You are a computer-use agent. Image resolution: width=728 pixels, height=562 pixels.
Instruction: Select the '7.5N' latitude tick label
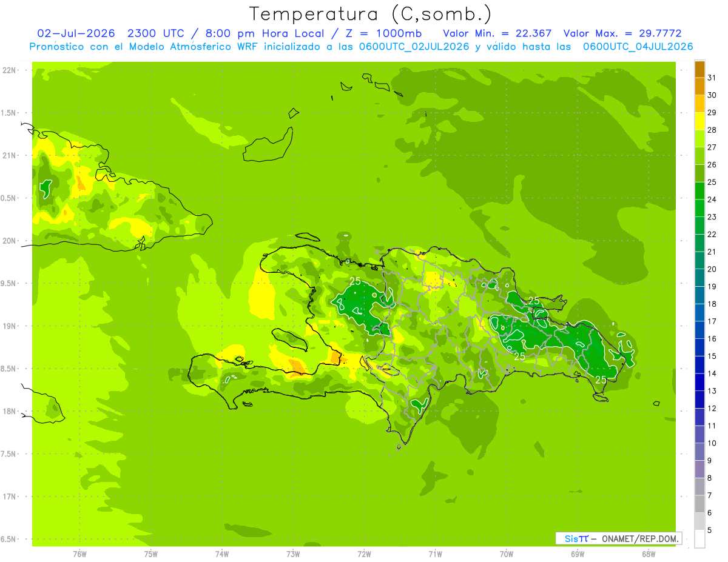click(9, 454)
